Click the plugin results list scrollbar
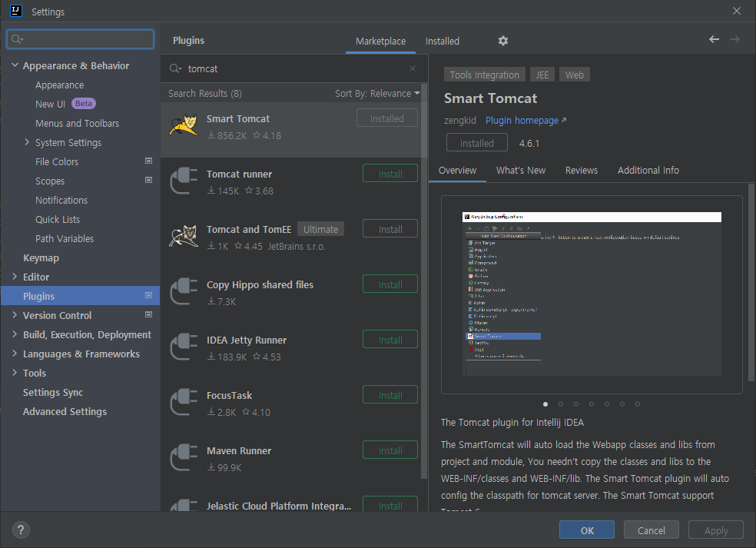This screenshot has height=548, width=756. (424, 282)
